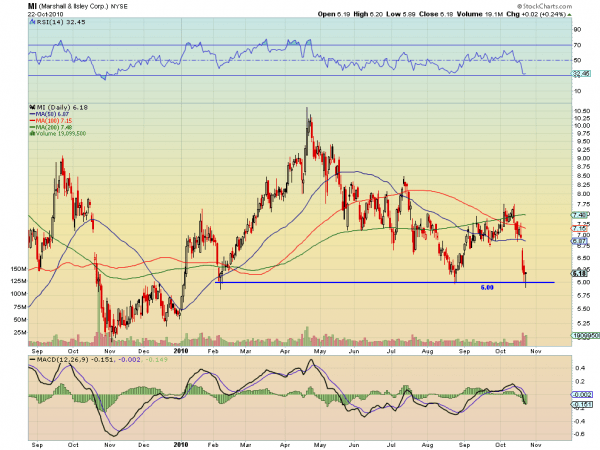
Task: Click the RSI line icon before RSI(14)
Action: [x=32, y=22]
